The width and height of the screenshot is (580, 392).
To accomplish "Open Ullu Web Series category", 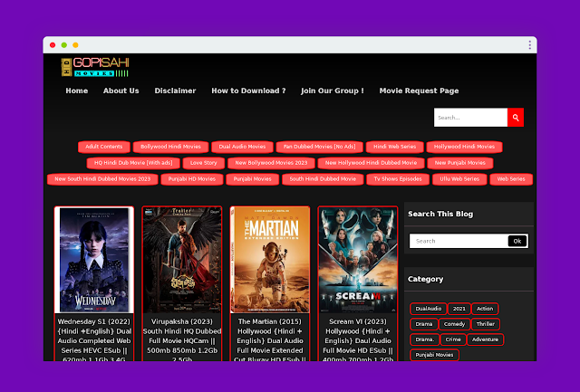I will click(459, 179).
